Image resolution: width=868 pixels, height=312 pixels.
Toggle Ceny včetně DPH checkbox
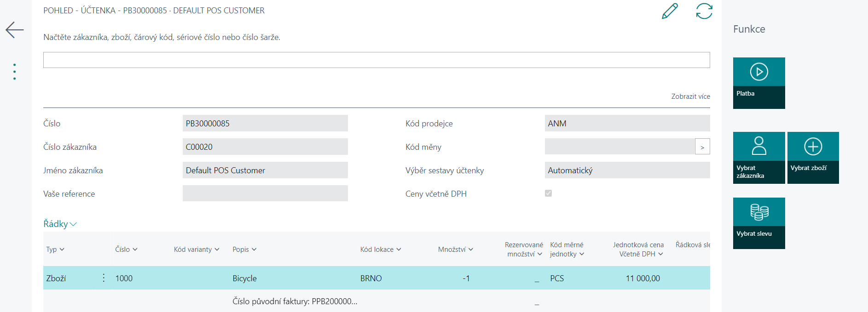[x=548, y=193]
